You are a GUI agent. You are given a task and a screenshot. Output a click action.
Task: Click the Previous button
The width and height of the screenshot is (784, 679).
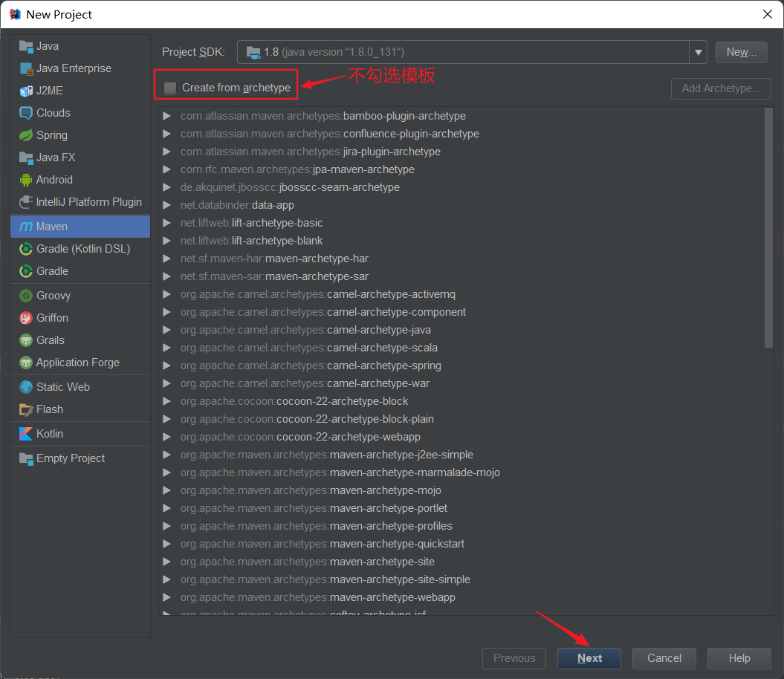[514, 658]
